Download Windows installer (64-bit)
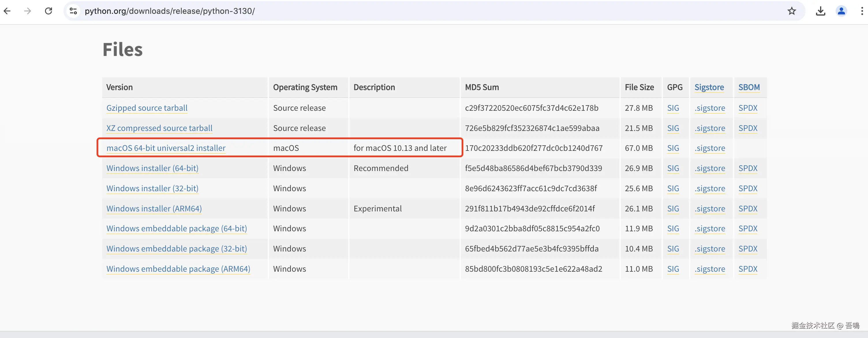This screenshot has height=338, width=868. (152, 168)
